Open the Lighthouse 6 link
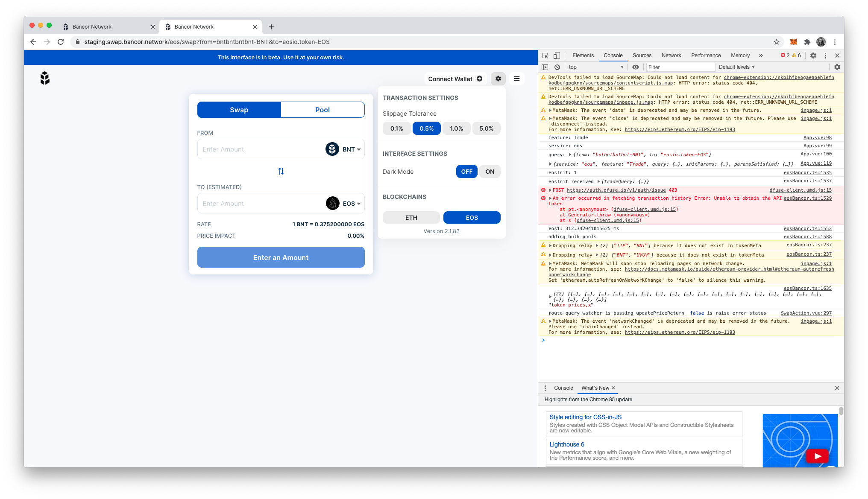This screenshot has width=868, height=499. (567, 444)
